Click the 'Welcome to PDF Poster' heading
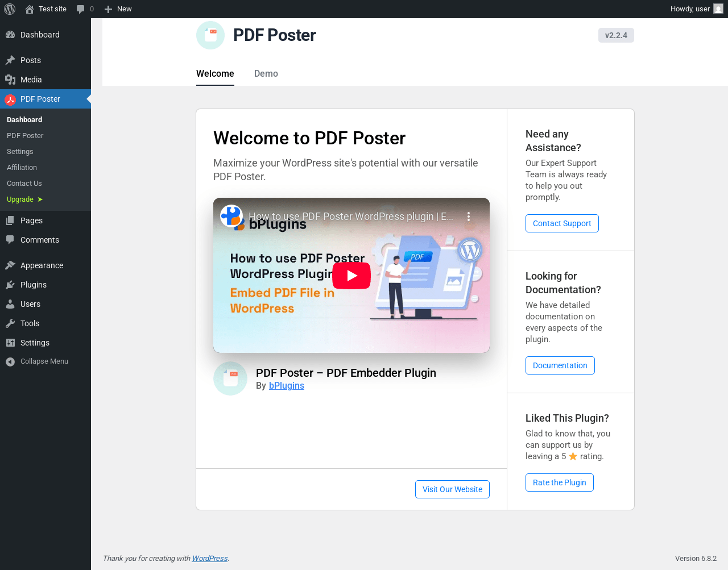The height and width of the screenshot is (570, 728). [x=309, y=138]
